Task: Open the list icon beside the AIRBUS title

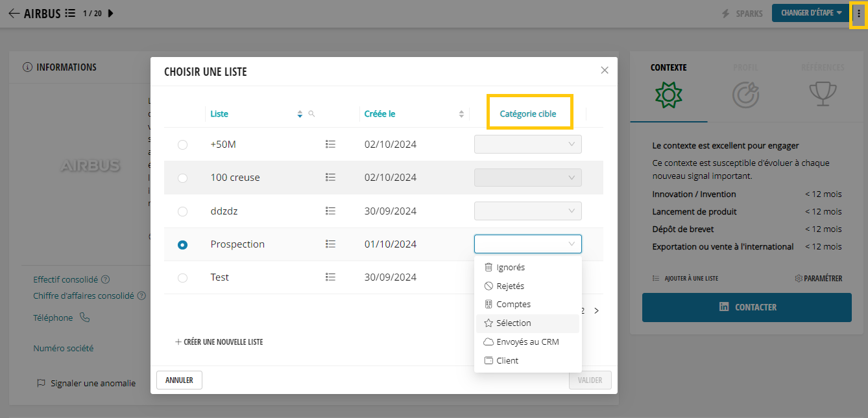Action: tap(70, 13)
